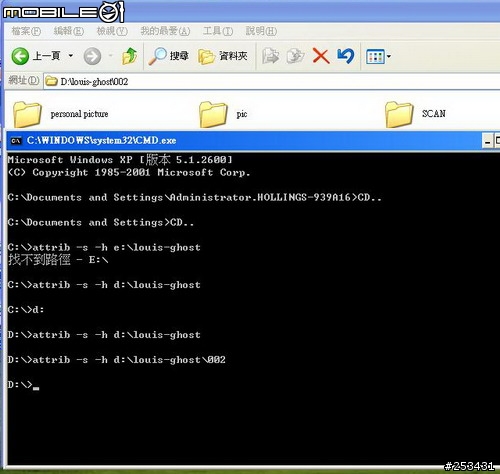Expand the Views button dropdown arrow

pos(389,57)
